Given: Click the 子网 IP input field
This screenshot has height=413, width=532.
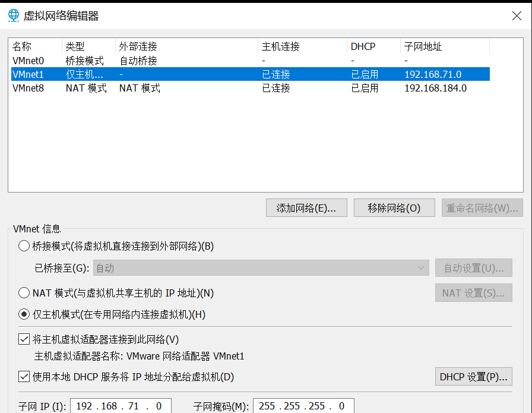Looking at the screenshot, I should (x=121, y=406).
